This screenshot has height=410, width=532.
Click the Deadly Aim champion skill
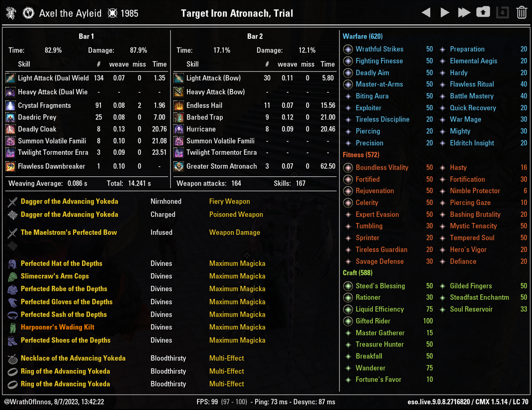pos(372,73)
